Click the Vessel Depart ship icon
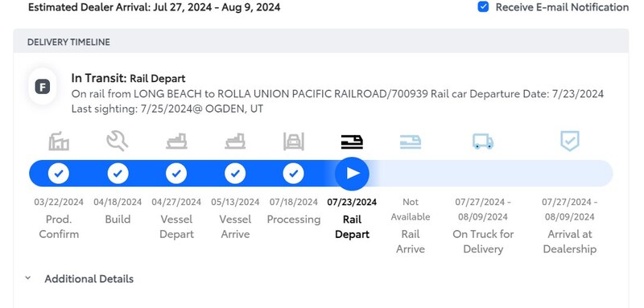644x308 pixels. (176, 142)
